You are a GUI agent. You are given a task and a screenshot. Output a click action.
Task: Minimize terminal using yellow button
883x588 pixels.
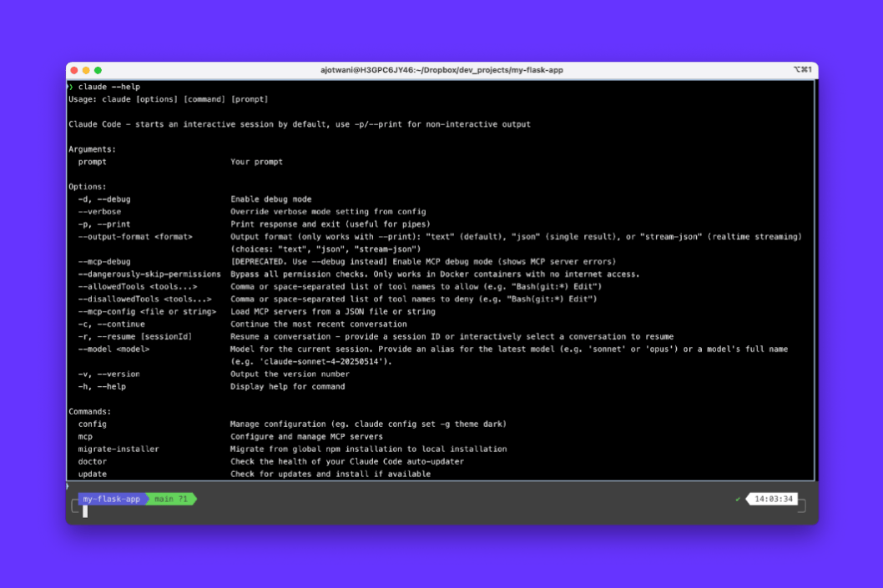coord(86,70)
